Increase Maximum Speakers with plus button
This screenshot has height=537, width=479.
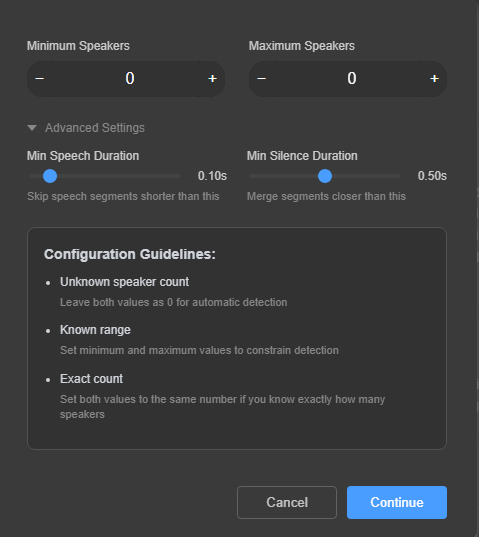434,79
